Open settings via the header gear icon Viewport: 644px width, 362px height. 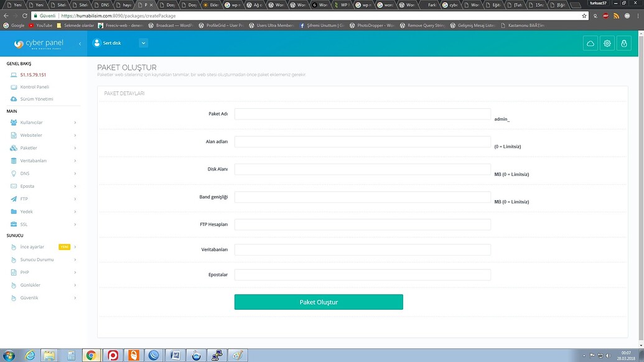tap(607, 44)
